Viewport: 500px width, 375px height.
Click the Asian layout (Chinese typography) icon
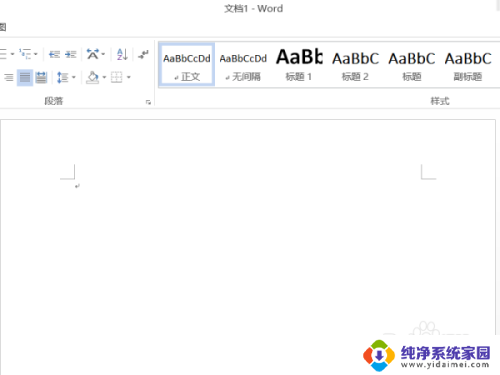click(93, 54)
